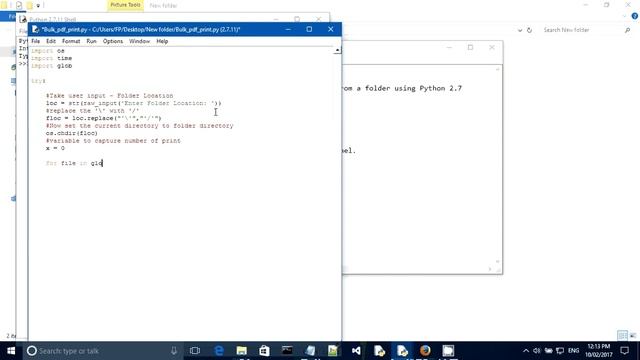The width and height of the screenshot is (640, 360).
Task: Click the last taskbar application icon
Action: pos(448,351)
